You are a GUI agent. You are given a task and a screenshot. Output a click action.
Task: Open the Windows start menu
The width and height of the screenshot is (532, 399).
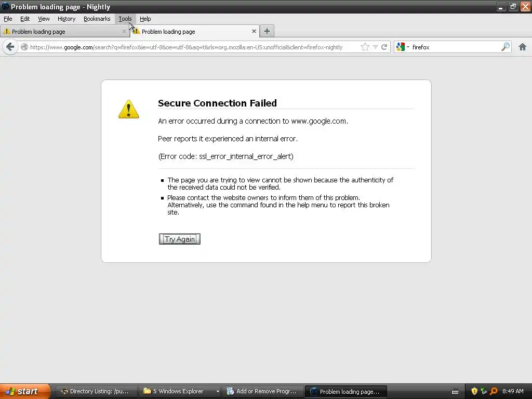click(25, 392)
